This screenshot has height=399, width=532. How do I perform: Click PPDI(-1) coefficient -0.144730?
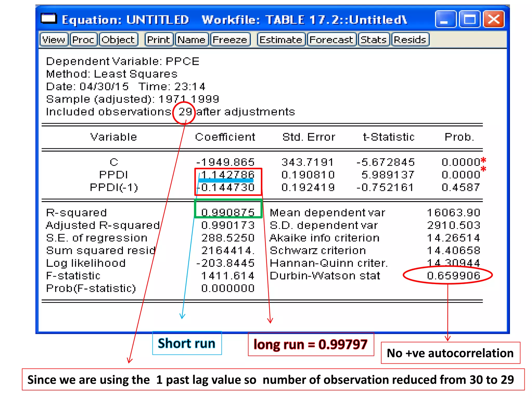click(225, 187)
